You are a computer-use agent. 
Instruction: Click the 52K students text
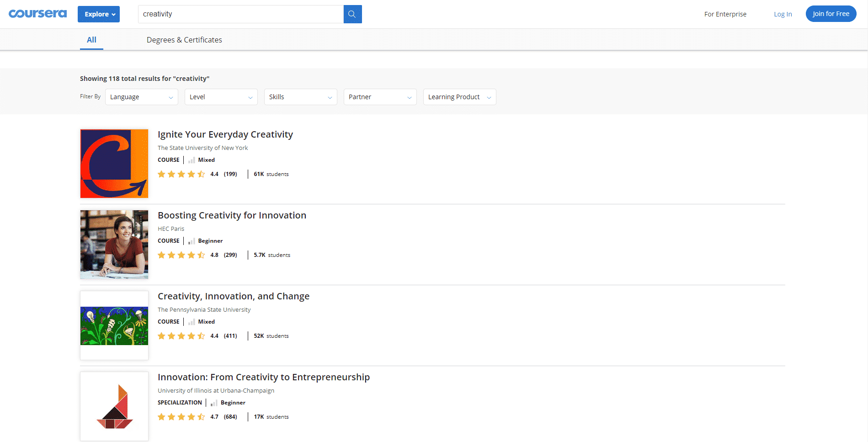click(271, 336)
